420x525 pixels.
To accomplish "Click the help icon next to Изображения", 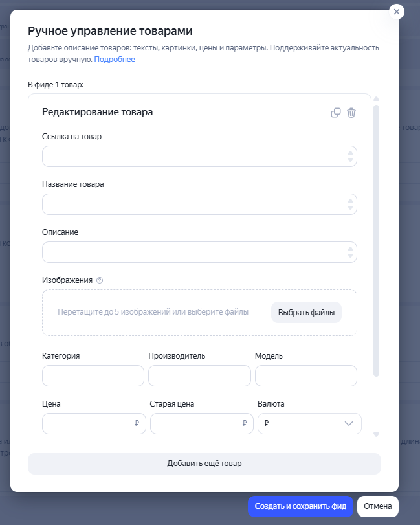I will point(100,280).
